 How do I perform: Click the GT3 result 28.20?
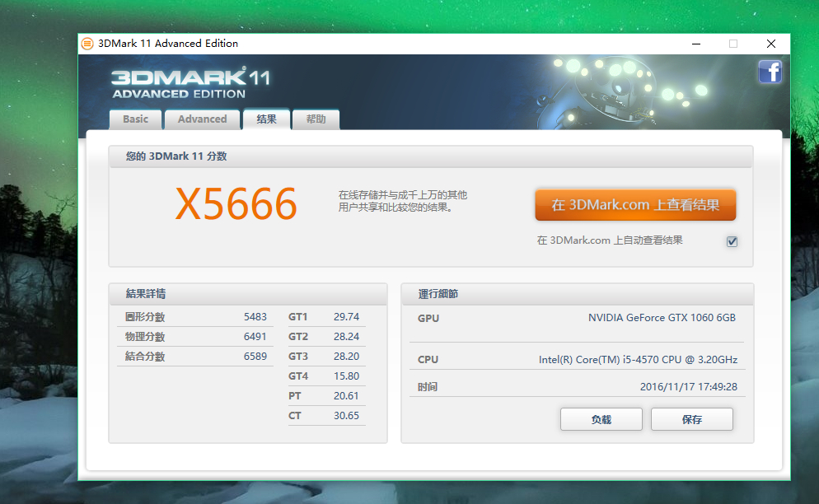tap(346, 357)
